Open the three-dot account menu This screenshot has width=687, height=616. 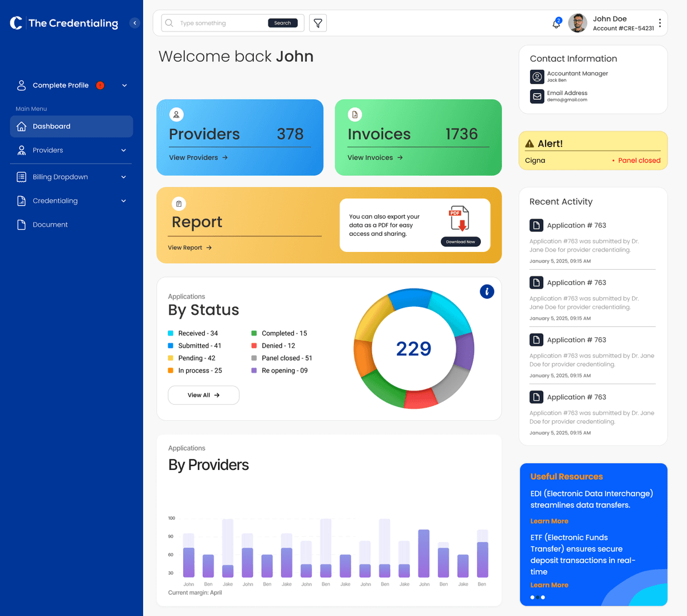pos(660,23)
